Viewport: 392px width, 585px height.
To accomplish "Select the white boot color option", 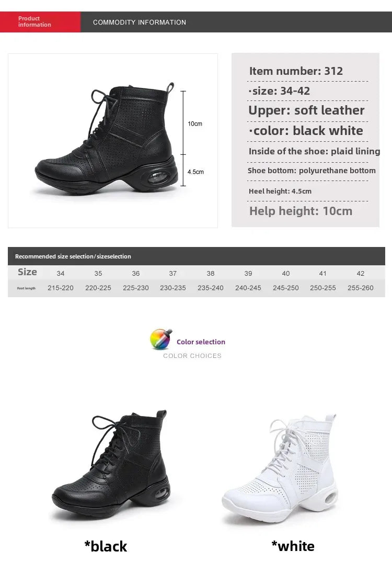I will coord(280,468).
